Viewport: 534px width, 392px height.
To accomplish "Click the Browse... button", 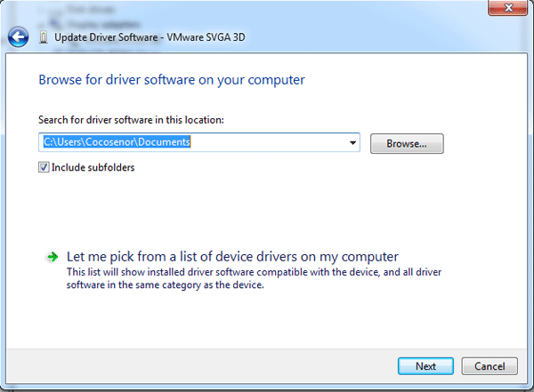I will pyautogui.click(x=407, y=144).
